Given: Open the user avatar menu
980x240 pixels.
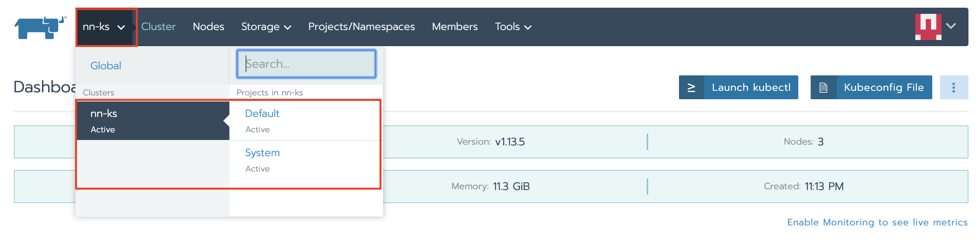Looking at the screenshot, I should coord(928,27).
